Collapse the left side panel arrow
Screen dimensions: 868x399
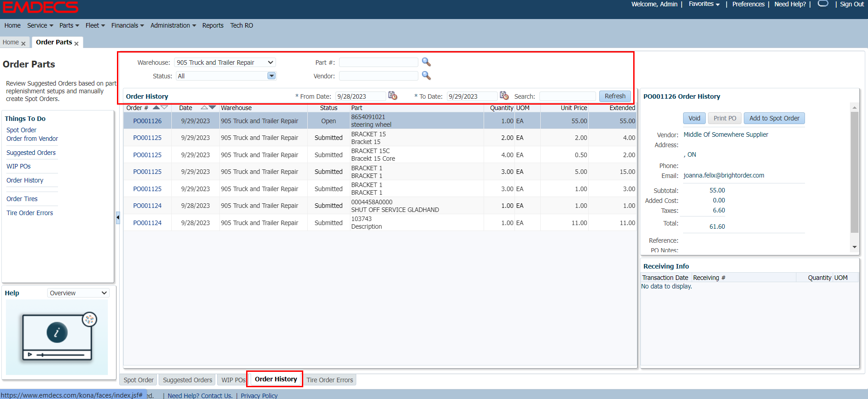click(x=118, y=218)
